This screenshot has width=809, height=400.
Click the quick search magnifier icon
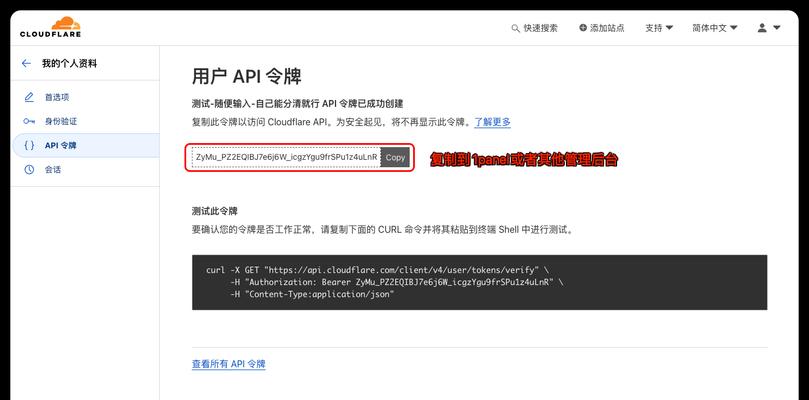pos(515,28)
